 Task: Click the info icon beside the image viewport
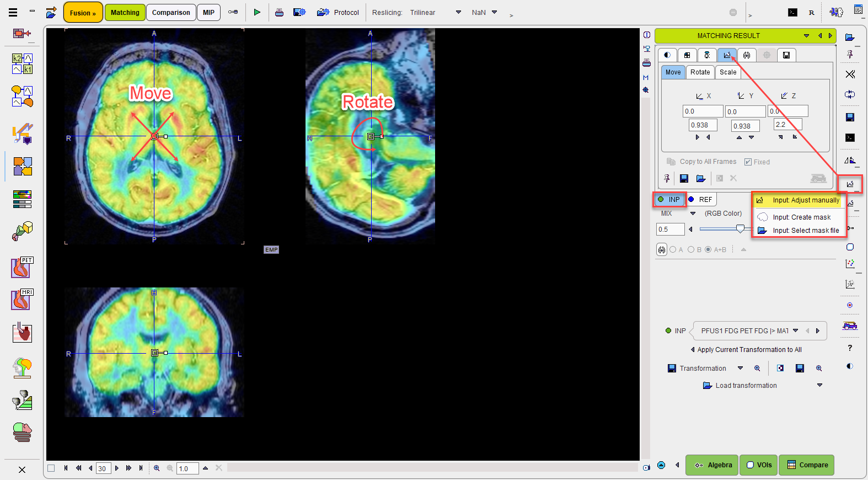(647, 35)
